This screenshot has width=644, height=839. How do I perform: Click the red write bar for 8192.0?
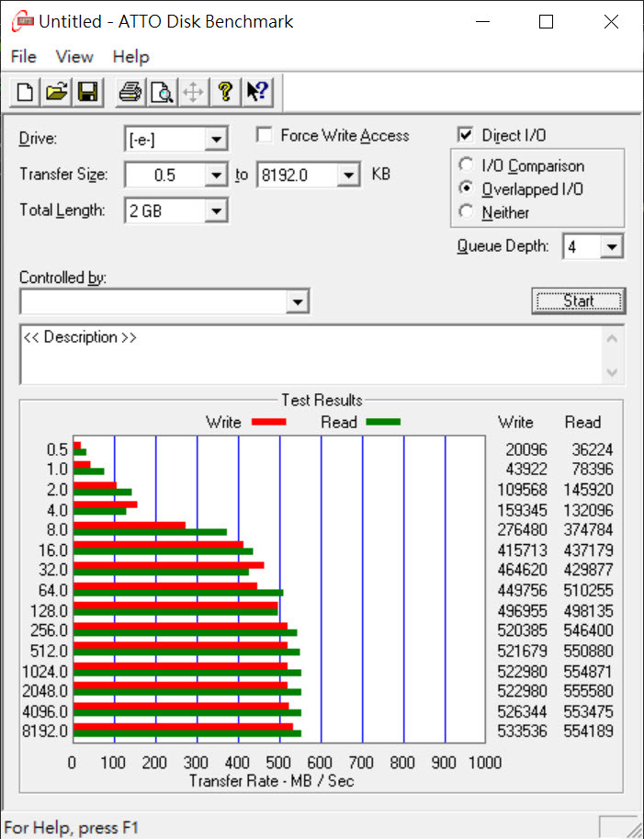183,727
